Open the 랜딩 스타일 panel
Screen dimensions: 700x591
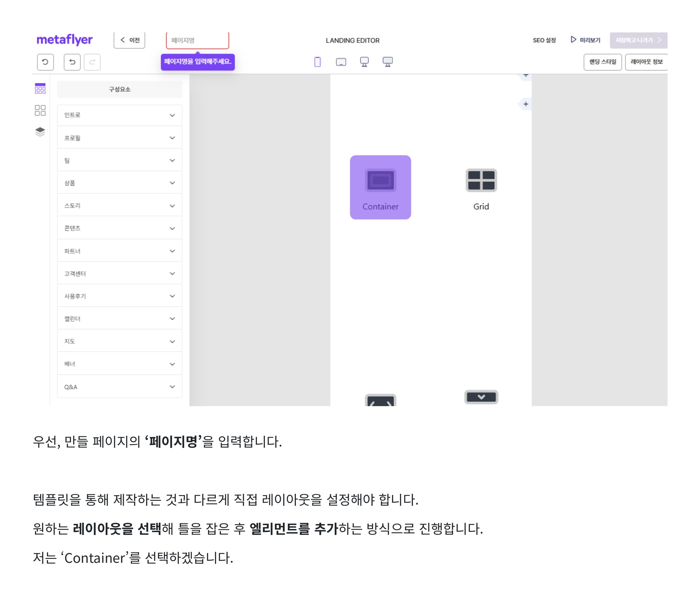(602, 62)
